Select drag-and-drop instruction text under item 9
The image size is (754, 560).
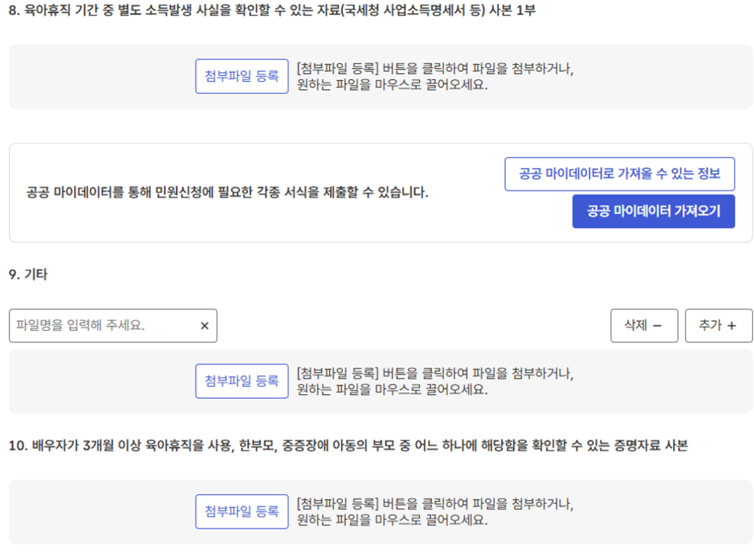click(435, 381)
